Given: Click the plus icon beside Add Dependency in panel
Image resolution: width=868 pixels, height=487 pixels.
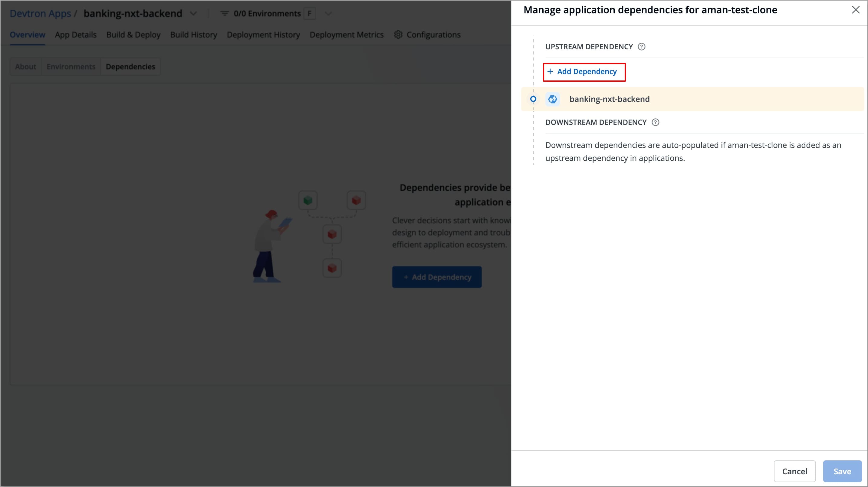Looking at the screenshot, I should [550, 71].
